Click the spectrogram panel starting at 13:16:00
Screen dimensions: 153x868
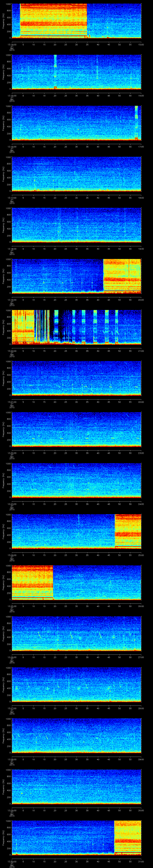coord(77,123)
